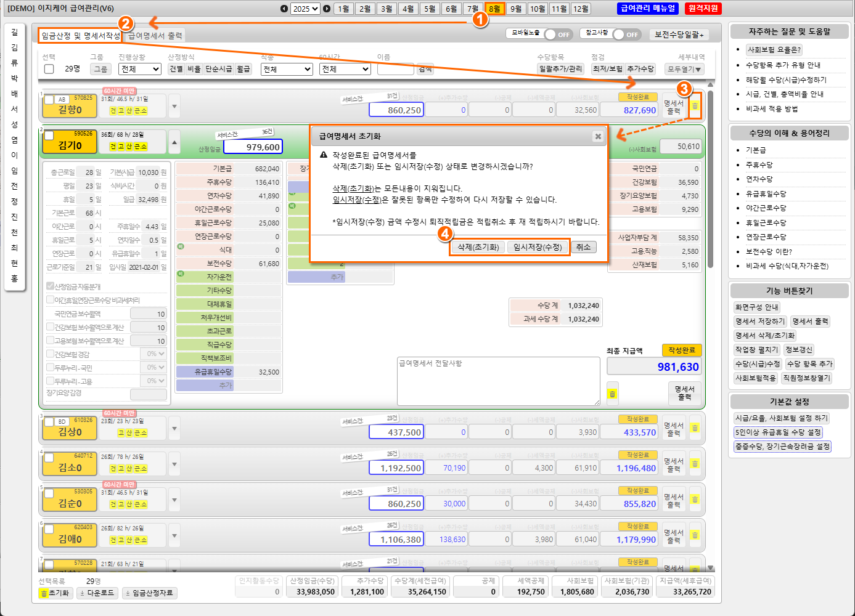855x616 pixels.
Task: Click the 초기화 trash button in footer
Action: [x=55, y=593]
